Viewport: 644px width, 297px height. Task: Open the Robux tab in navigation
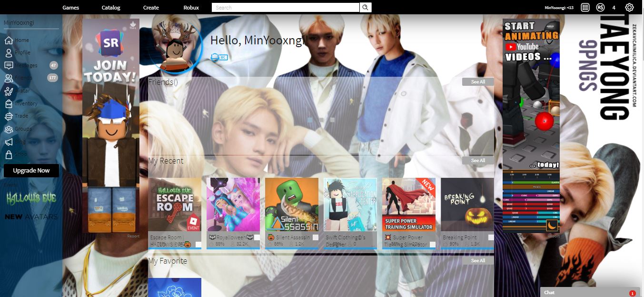pos(191,8)
